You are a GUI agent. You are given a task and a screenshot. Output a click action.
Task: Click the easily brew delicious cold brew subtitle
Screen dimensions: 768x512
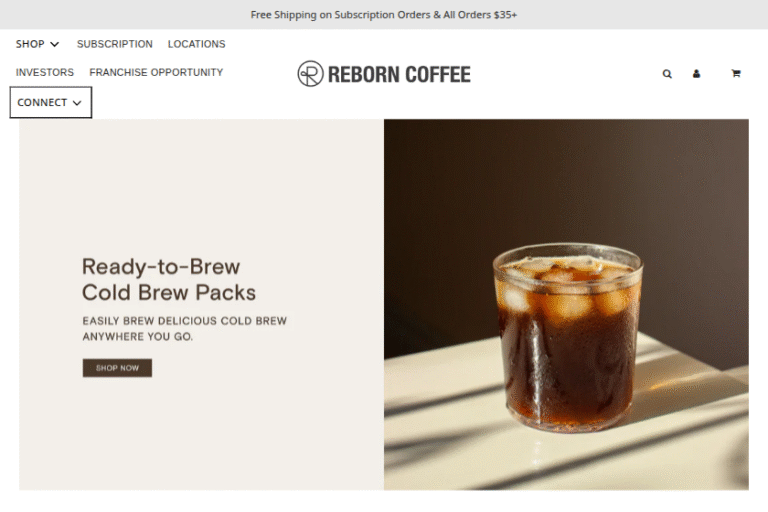[x=184, y=329]
